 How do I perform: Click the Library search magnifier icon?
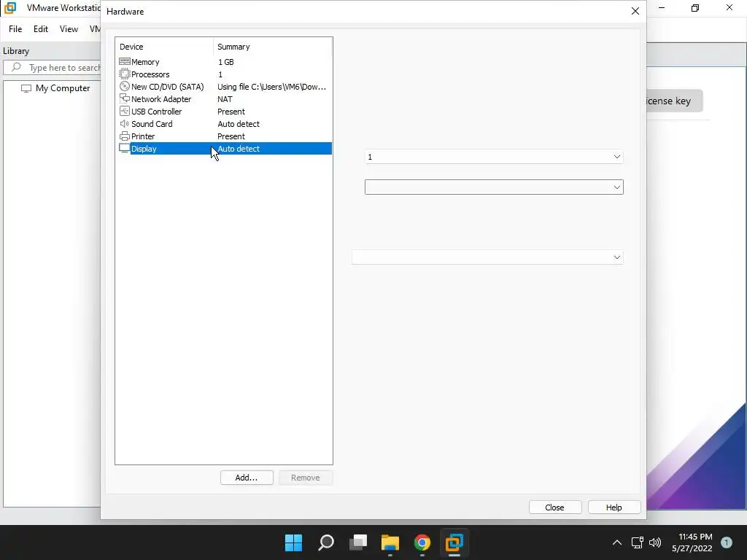pos(16,67)
